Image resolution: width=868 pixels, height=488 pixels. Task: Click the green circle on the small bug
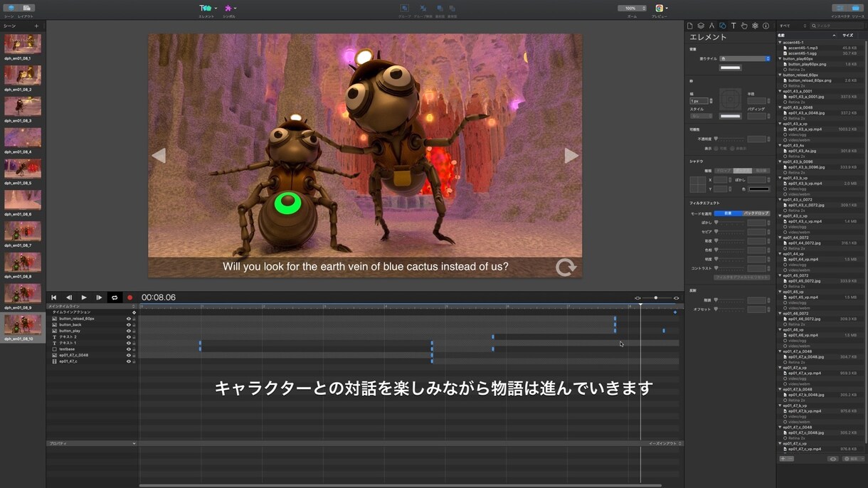point(288,203)
